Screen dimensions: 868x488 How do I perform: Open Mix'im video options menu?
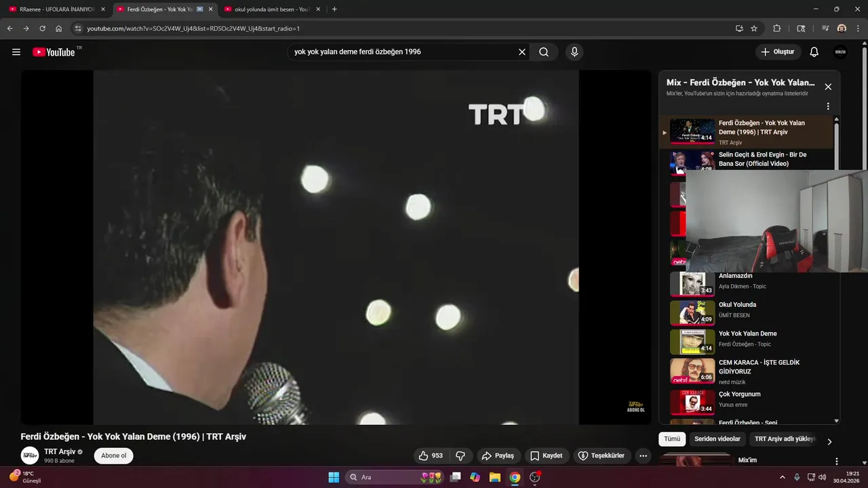tap(836, 461)
